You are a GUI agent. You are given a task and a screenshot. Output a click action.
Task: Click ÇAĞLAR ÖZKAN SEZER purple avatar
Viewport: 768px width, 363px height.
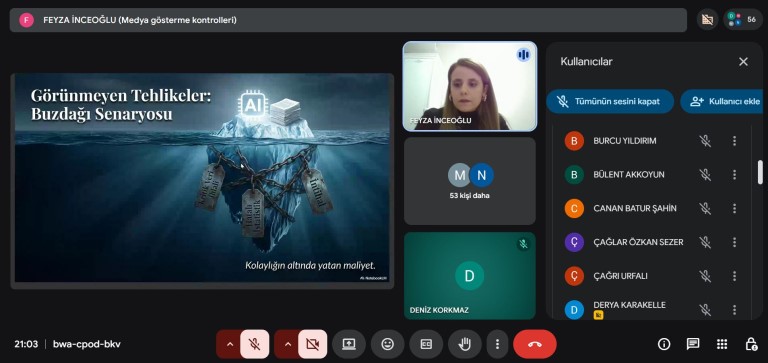tap(574, 242)
